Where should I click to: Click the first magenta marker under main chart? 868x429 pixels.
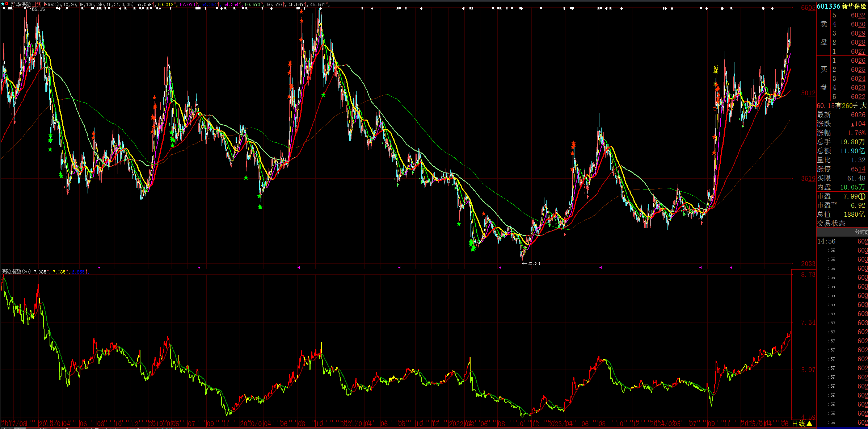tap(99, 267)
